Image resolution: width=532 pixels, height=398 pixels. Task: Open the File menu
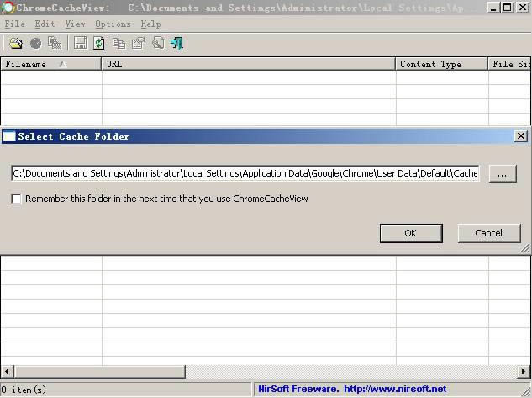click(14, 24)
